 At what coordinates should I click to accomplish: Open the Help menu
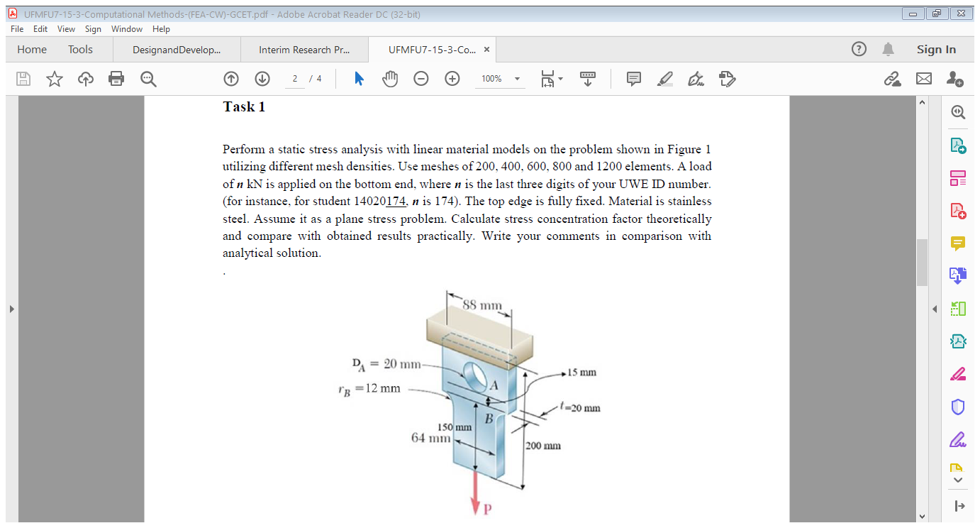[161, 29]
